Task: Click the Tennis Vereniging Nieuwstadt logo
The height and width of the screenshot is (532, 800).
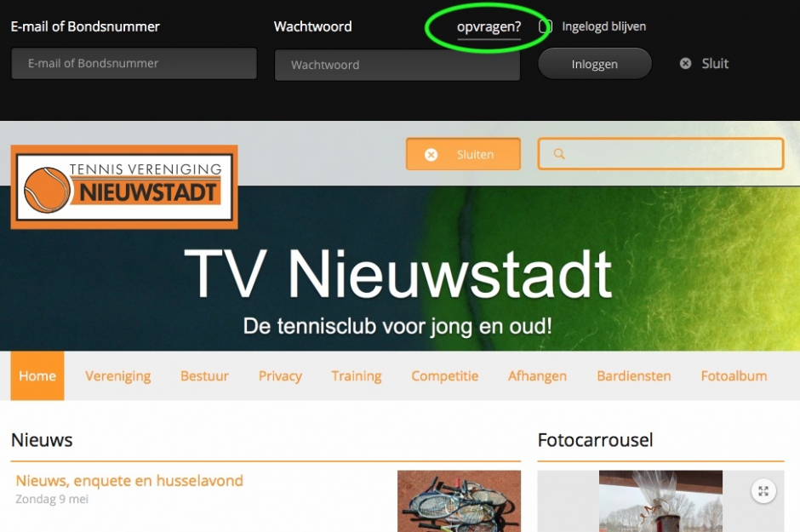Action: tap(124, 186)
